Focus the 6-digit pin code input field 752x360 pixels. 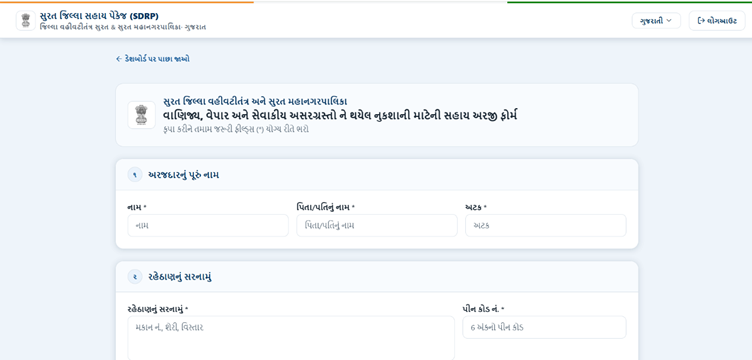(x=544, y=327)
